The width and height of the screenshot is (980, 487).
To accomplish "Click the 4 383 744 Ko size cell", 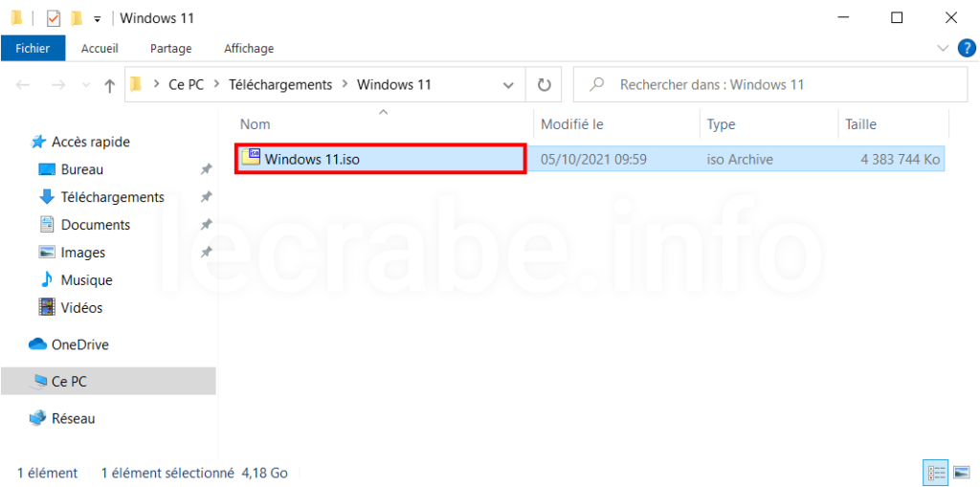I will (x=900, y=160).
